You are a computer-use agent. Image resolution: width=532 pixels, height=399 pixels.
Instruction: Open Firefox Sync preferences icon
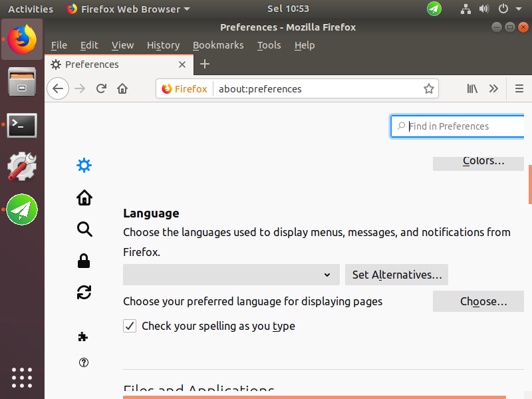point(84,292)
